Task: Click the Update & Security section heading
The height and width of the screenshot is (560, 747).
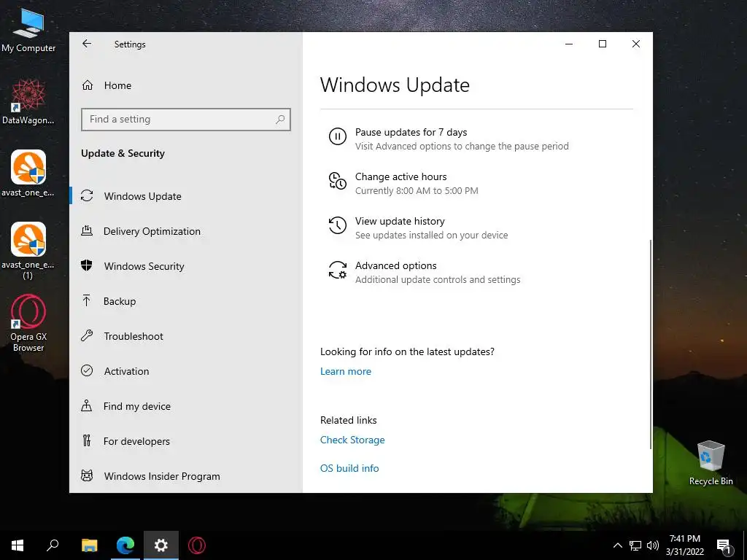Action: 123,153
